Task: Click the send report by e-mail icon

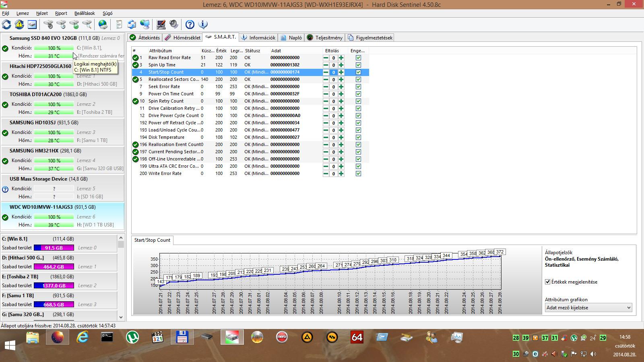Action: 132,25
